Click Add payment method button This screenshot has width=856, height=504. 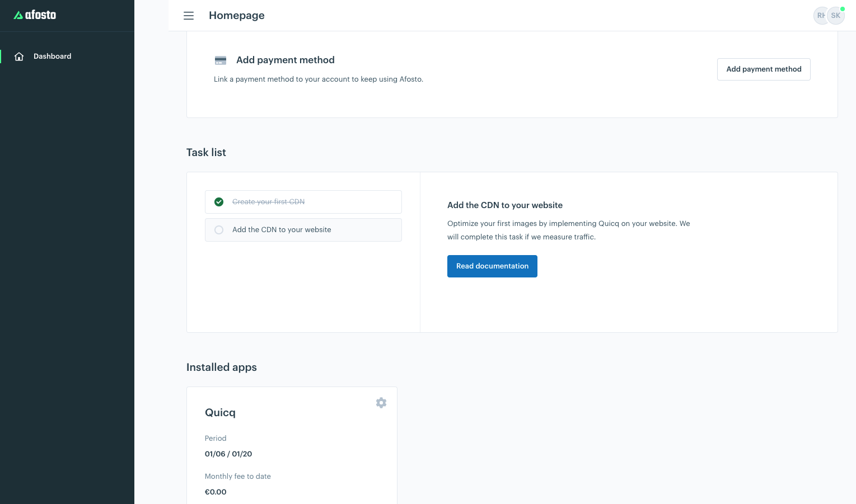764,69
